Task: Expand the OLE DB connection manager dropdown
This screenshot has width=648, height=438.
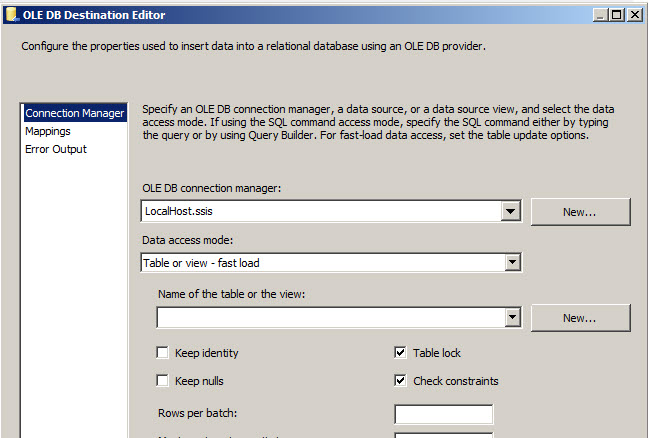Action: coord(511,212)
